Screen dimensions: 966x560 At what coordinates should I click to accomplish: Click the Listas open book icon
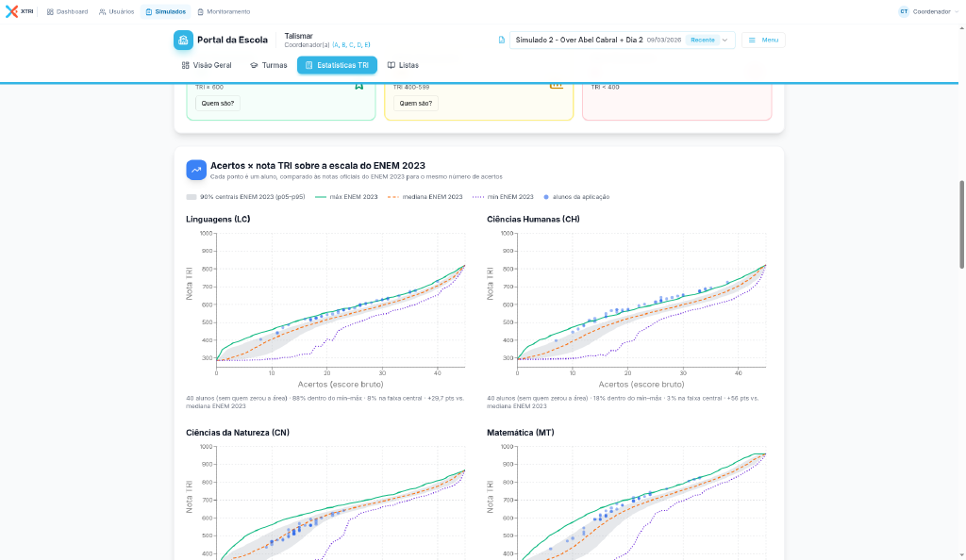391,65
